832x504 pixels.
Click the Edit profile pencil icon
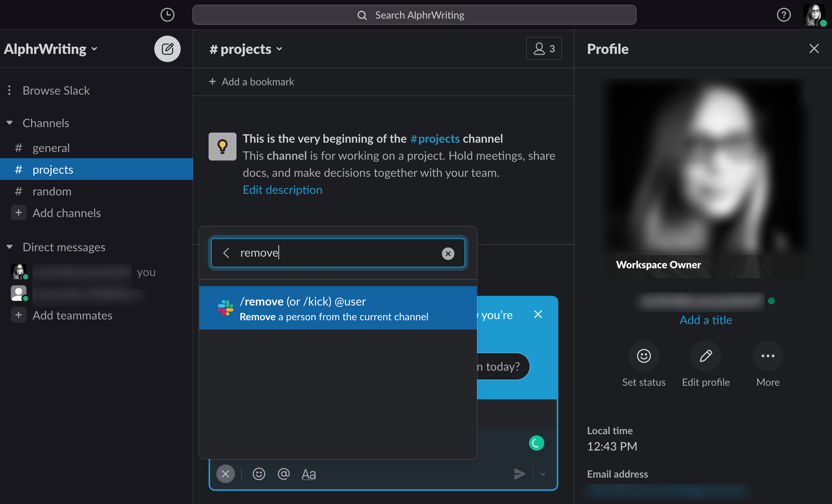[706, 356]
